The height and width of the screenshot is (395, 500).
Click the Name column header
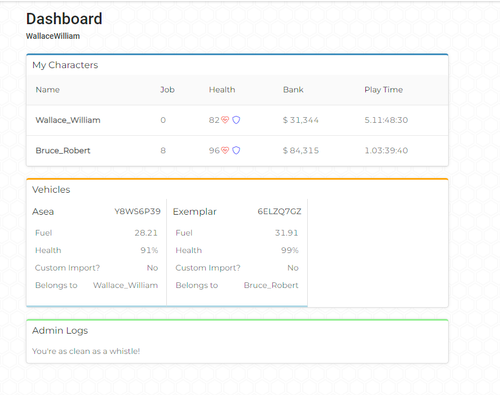point(48,90)
